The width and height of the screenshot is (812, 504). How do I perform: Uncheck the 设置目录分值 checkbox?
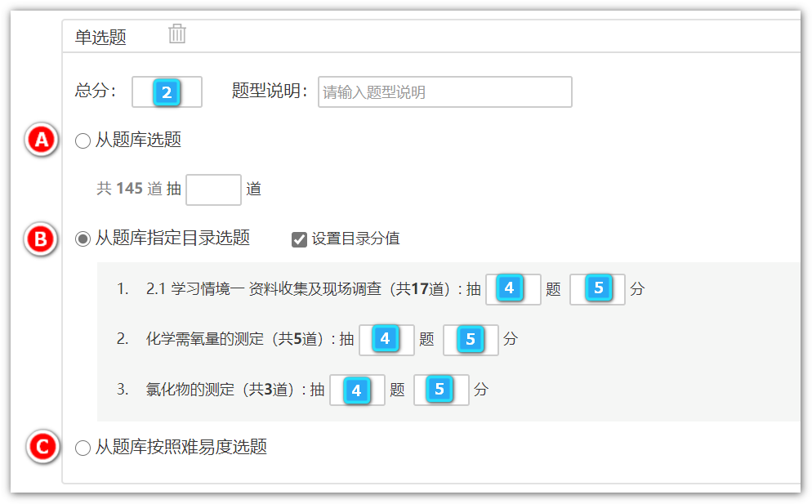coord(299,239)
